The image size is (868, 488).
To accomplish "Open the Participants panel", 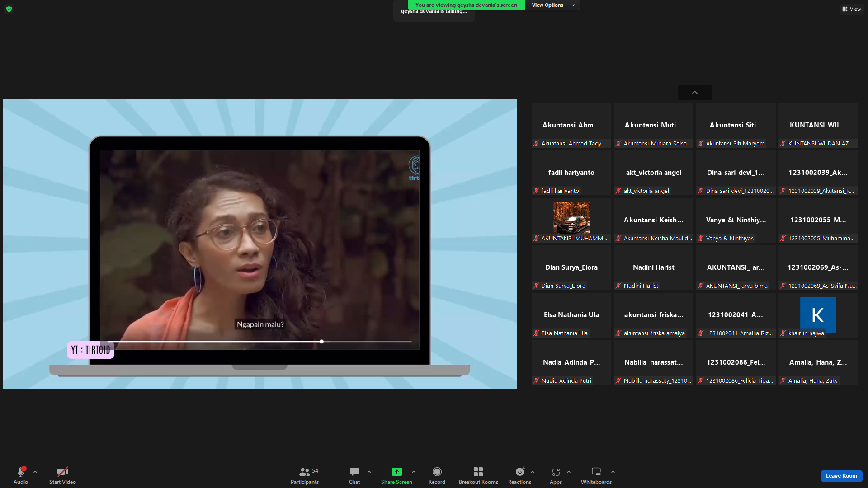I will (305, 475).
